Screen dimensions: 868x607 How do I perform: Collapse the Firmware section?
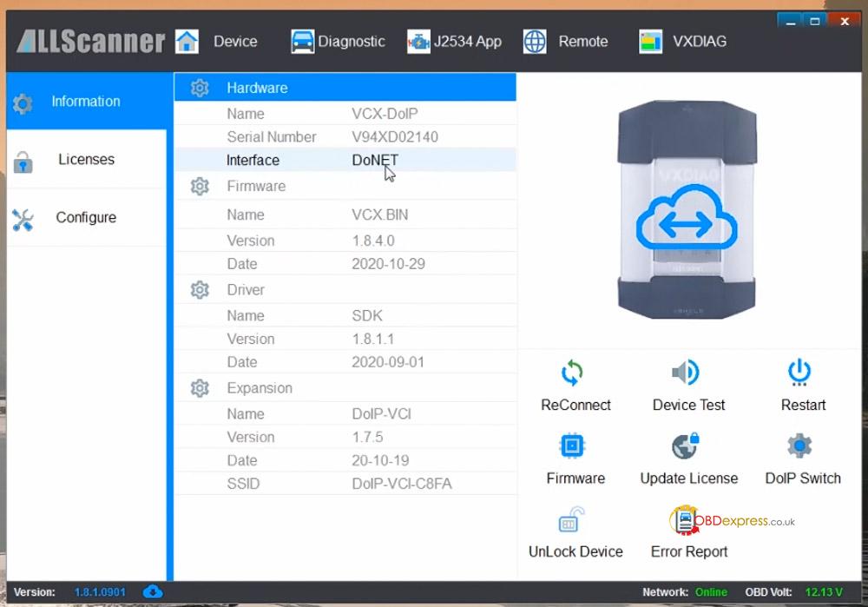pyautogui.click(x=256, y=186)
